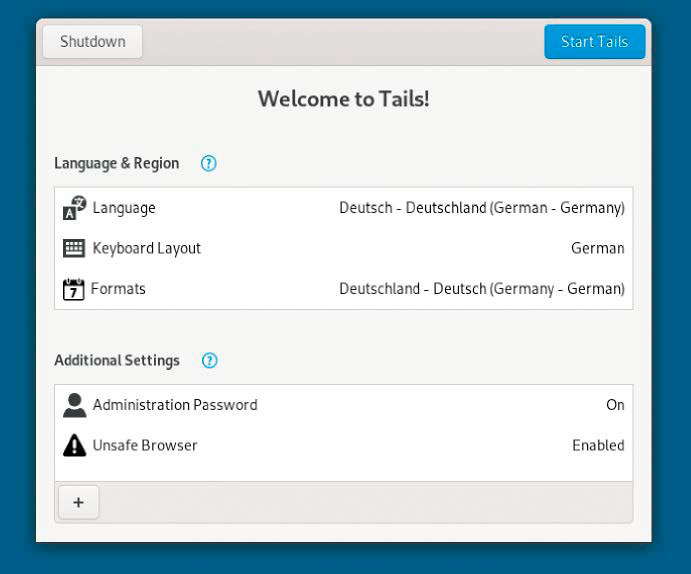691x574 pixels.
Task: Click the "German" keyboard layout value
Action: [x=598, y=248]
